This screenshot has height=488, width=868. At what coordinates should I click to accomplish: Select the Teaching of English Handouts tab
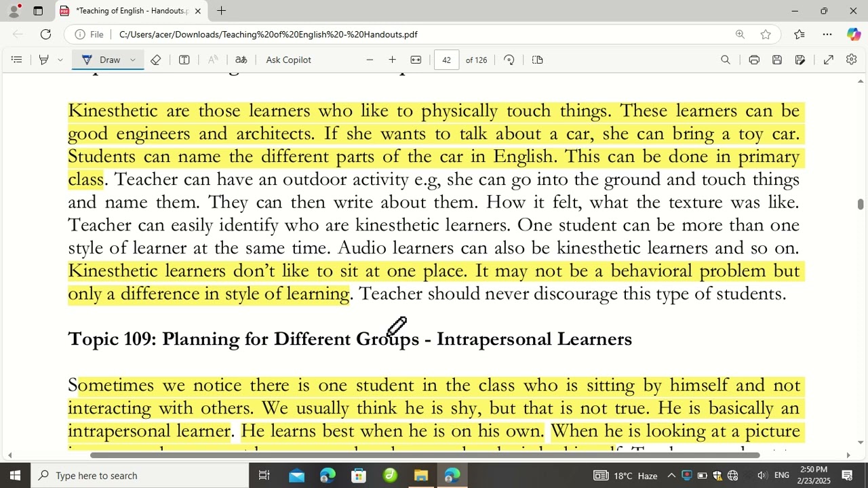point(131,11)
